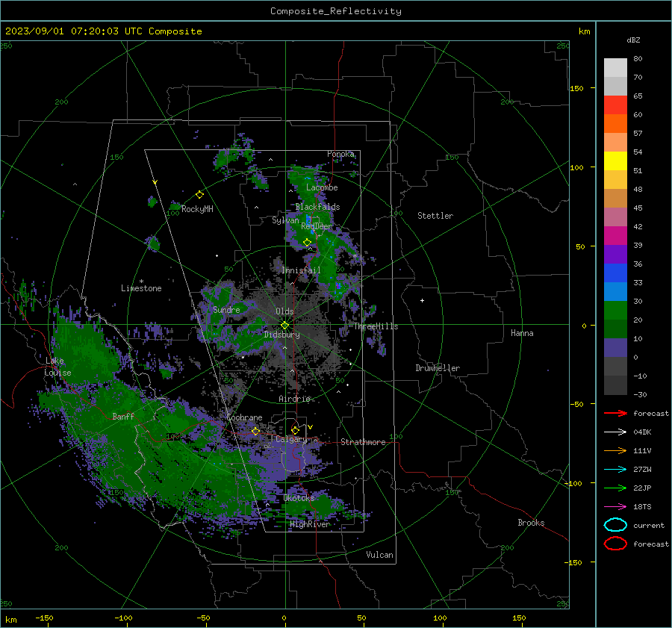Click the Blackfalds label
The image size is (672, 628).
point(317,207)
